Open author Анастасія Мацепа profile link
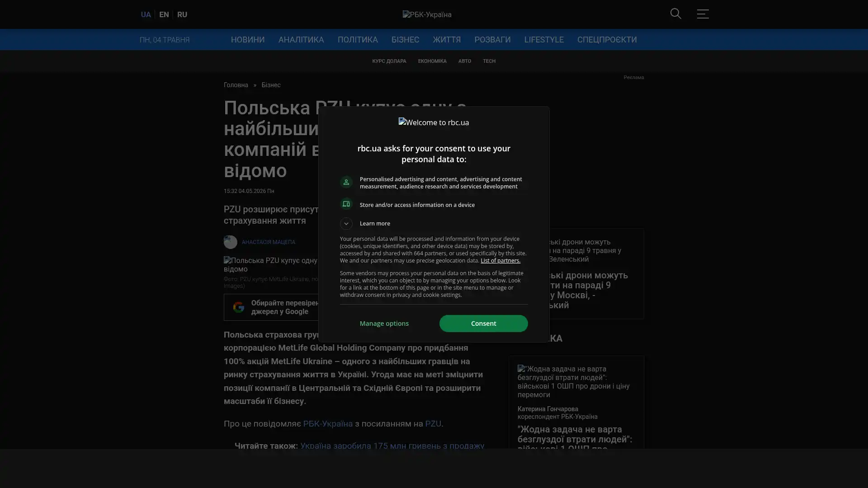This screenshot has width=868, height=488. click(269, 242)
